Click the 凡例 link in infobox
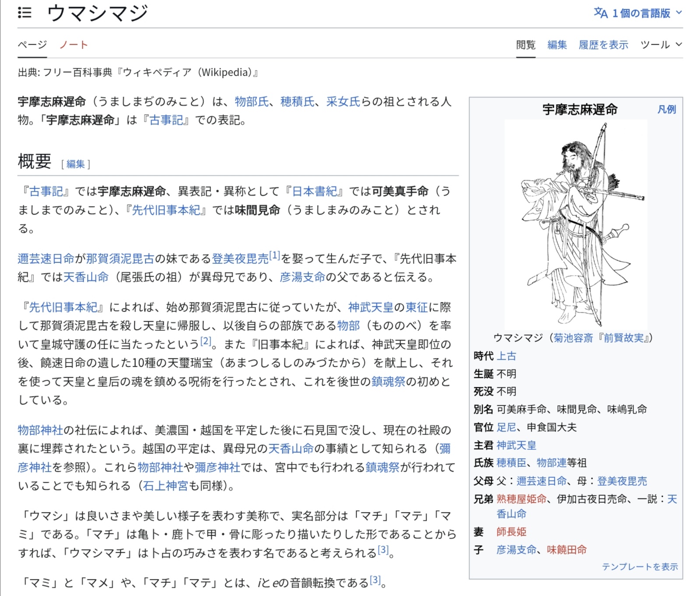The width and height of the screenshot is (700, 596). [x=666, y=109]
